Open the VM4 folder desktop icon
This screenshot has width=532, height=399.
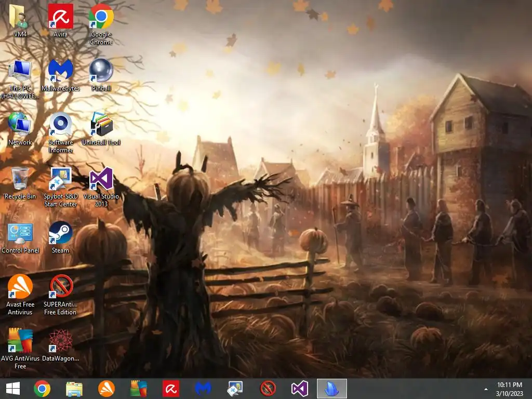[20, 20]
